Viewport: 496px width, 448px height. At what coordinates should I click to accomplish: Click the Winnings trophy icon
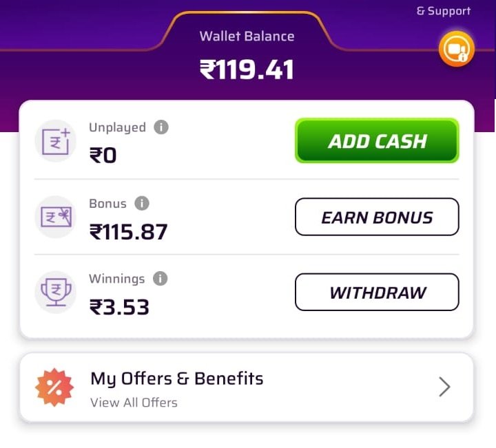(56, 292)
